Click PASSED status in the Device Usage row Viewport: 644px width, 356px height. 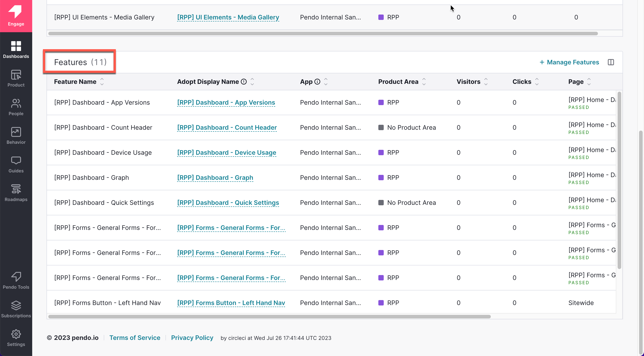click(x=579, y=157)
